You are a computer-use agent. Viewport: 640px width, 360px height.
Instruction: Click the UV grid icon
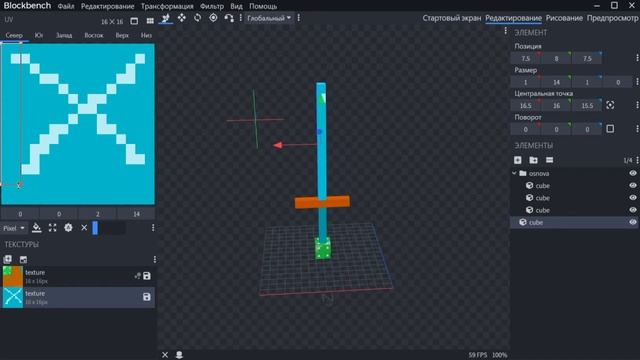click(x=150, y=21)
